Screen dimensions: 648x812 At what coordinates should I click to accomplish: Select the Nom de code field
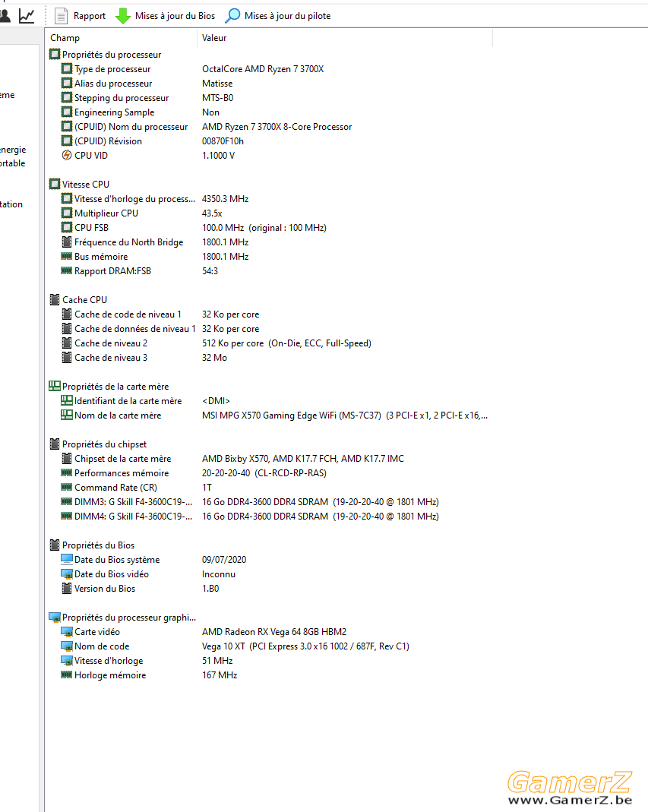pos(102,646)
